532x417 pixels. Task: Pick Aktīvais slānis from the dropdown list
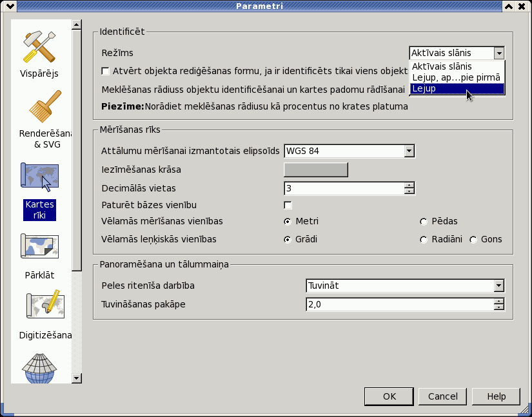pyautogui.click(x=457, y=66)
